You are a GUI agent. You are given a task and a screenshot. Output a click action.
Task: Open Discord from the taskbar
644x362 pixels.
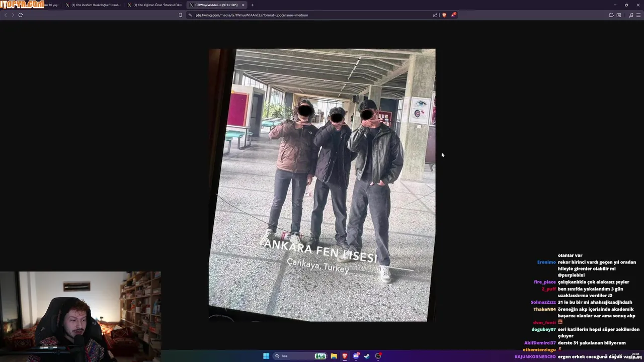coord(356,356)
